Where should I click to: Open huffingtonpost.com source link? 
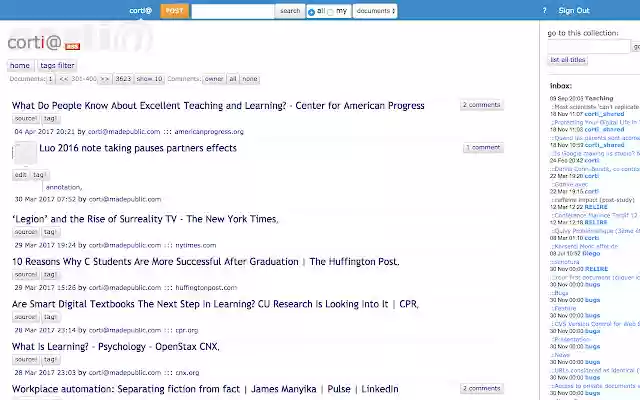pyautogui.click(x=206, y=288)
